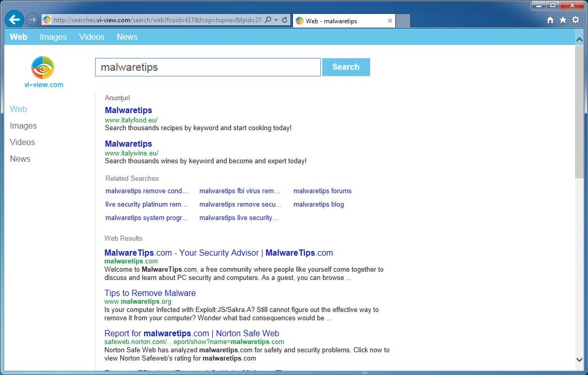Click the scrollbar down arrow
This screenshot has width=588, height=375.
point(579,360)
